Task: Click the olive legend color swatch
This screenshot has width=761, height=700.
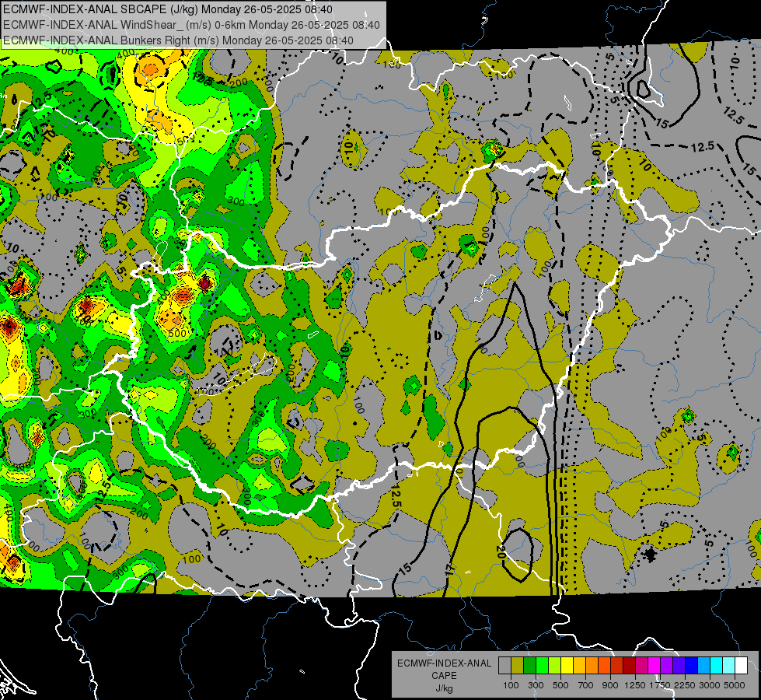Action: (x=518, y=665)
